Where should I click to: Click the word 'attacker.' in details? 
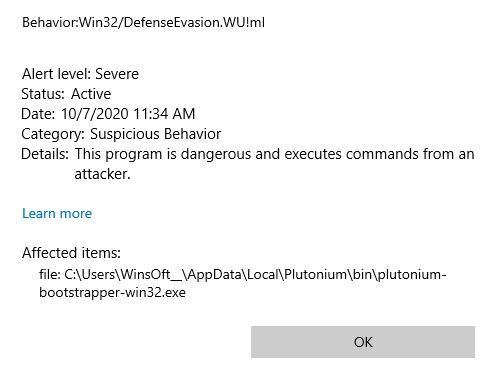[x=102, y=174]
